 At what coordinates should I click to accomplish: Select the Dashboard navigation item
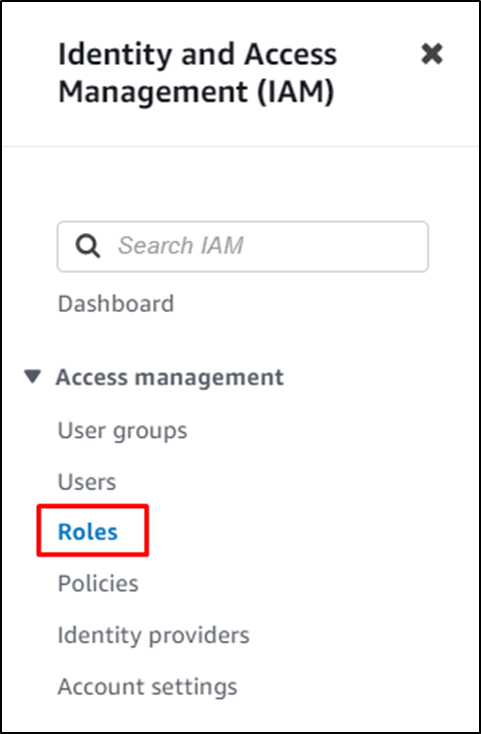[116, 304]
